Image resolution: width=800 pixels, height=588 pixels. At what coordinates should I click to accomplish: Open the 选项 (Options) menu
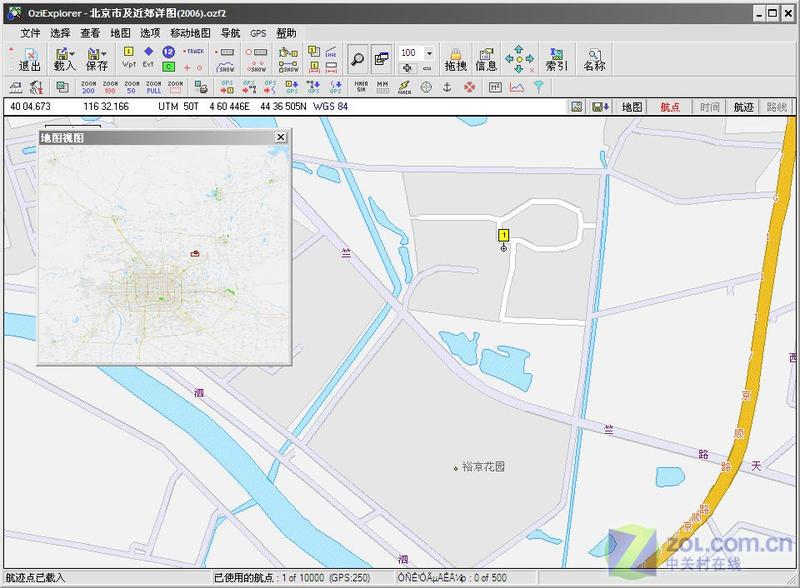(150, 33)
